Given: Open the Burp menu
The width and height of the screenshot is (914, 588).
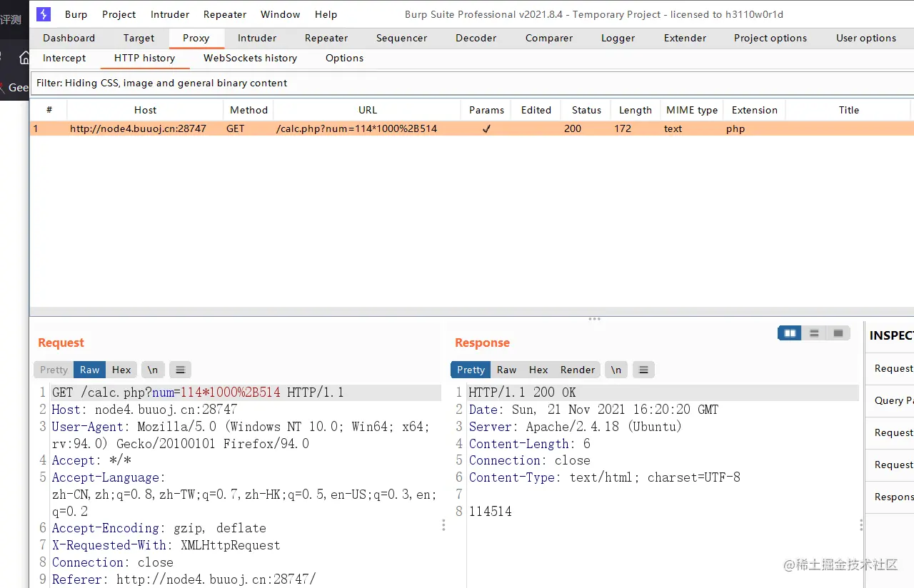Looking at the screenshot, I should [x=76, y=14].
